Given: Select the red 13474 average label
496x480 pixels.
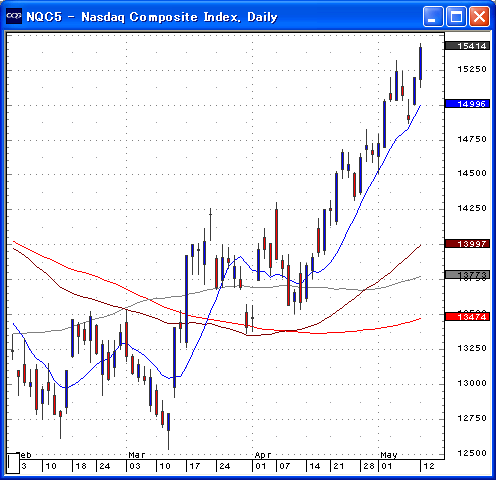Looking at the screenshot, I should click(467, 316).
